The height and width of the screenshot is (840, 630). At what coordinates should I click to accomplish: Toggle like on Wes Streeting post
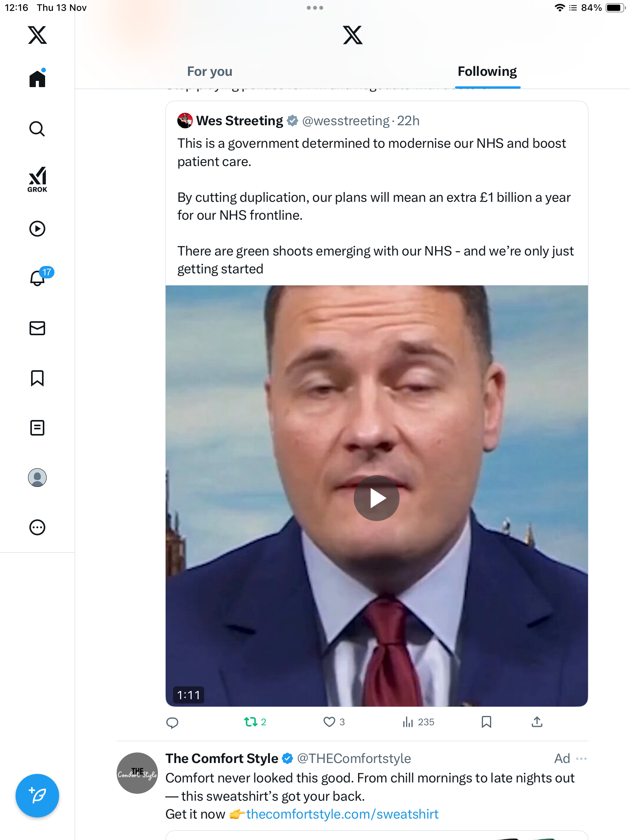coord(329,722)
